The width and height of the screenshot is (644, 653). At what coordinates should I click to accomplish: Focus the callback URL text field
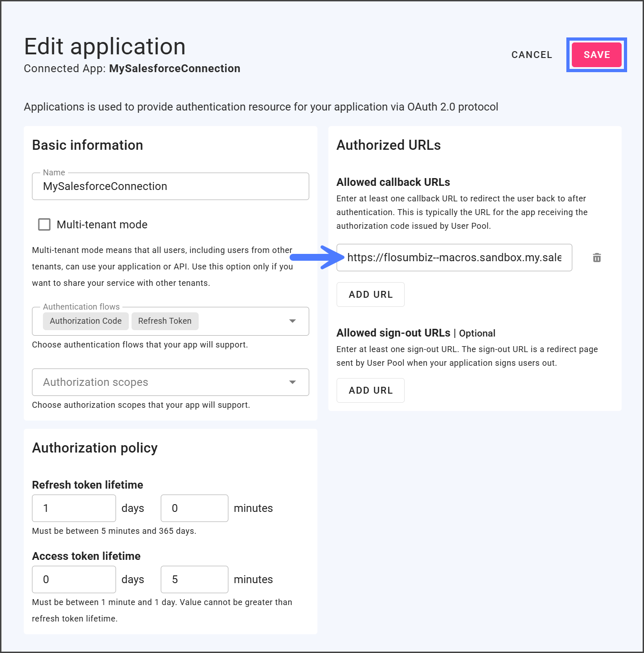point(454,258)
